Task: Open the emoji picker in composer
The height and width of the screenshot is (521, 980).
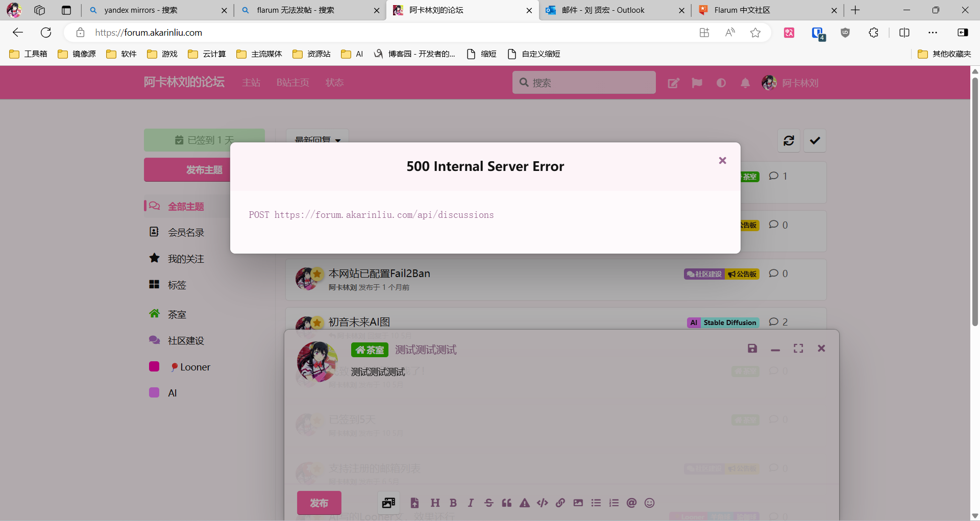Action: [649, 503]
